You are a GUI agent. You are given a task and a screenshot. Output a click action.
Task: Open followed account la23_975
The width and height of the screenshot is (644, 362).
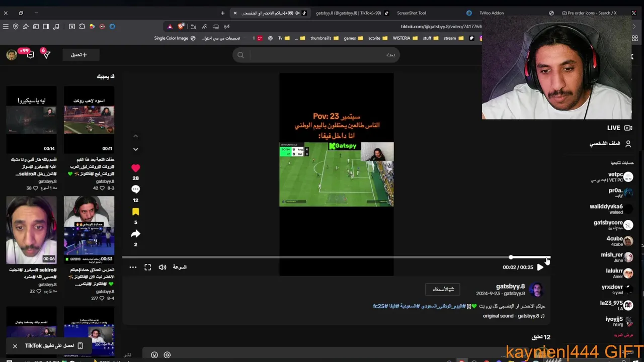(x=616, y=306)
